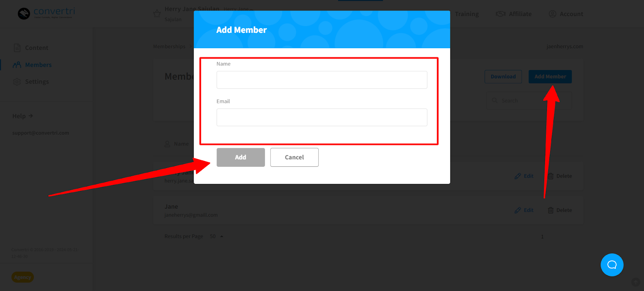
Task: Select the Content sidebar icon
Action: (x=17, y=48)
